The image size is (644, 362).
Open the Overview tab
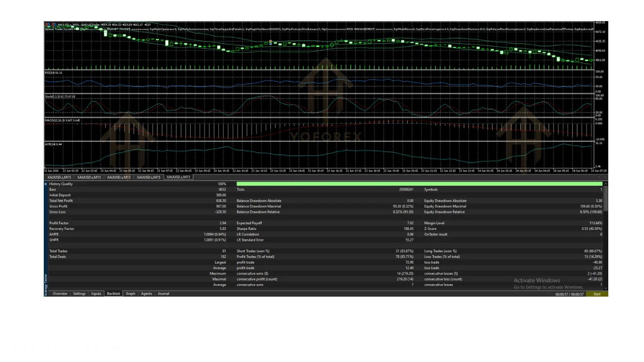tap(60, 294)
